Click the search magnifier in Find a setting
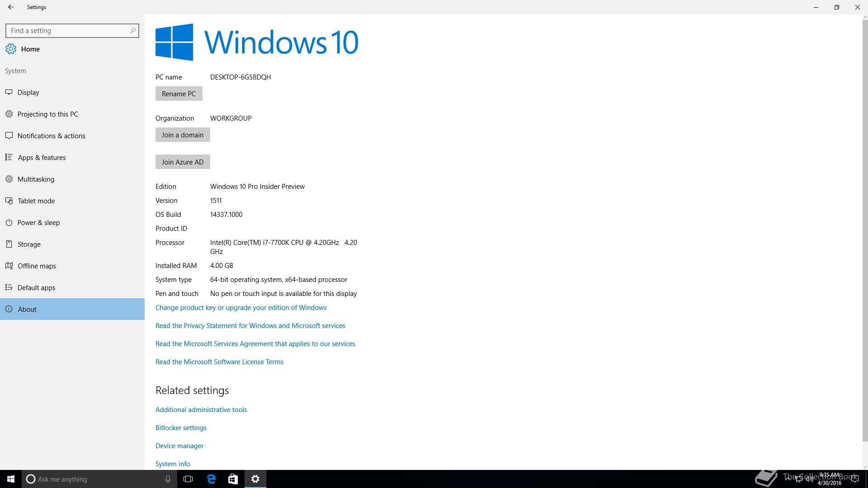Screen dimensions: 868x488 132,31
